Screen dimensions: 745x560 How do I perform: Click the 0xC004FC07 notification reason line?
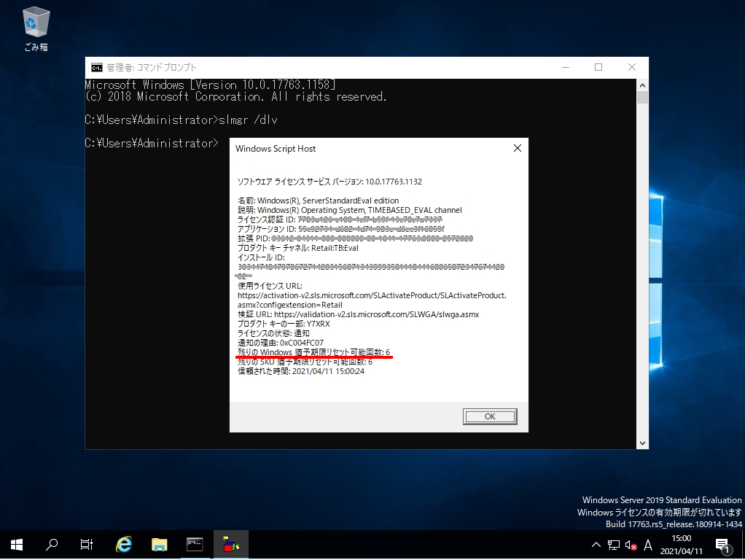(281, 343)
